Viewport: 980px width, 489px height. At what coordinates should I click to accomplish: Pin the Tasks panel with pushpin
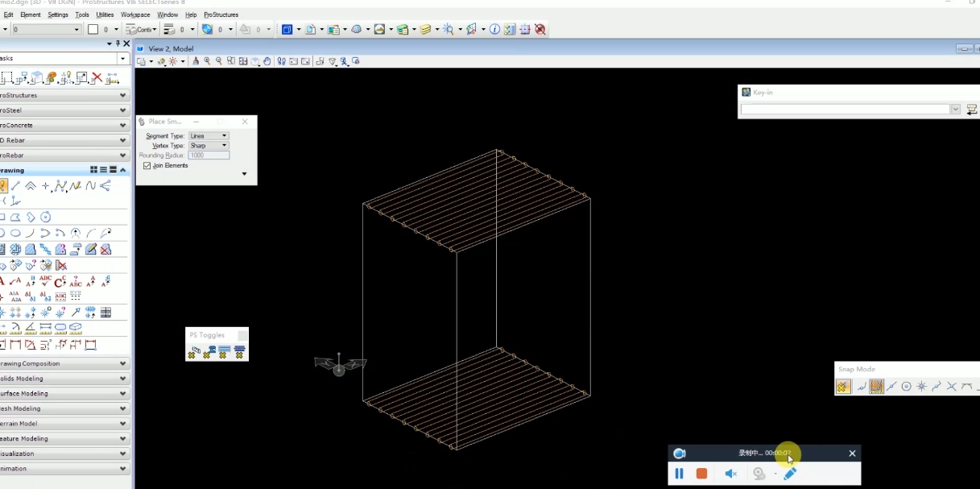pos(118,44)
